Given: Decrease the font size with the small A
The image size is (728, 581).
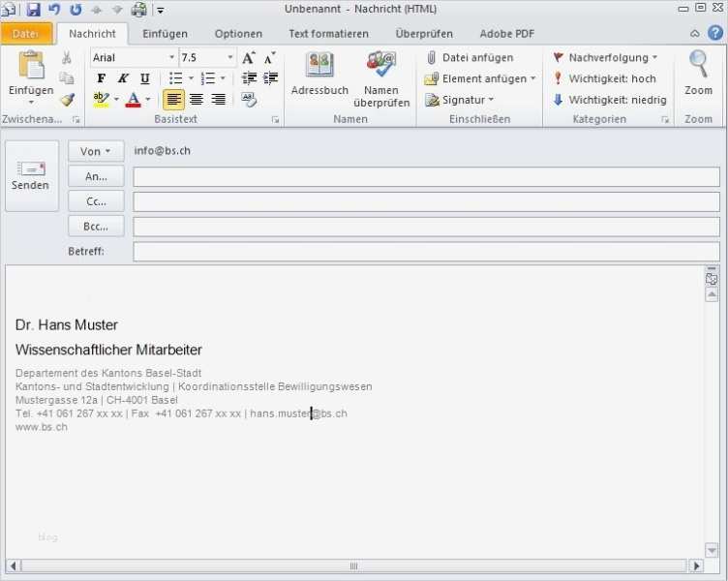Looking at the screenshot, I should (x=270, y=57).
